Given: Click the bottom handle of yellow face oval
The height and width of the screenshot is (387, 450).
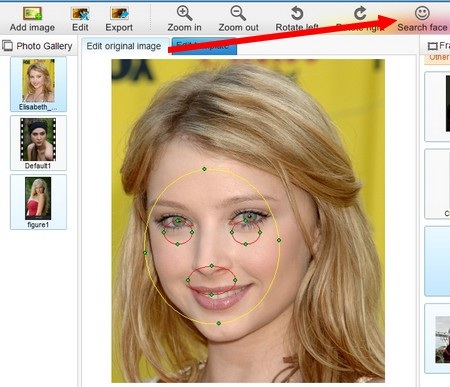Looking at the screenshot, I should pos(219,323).
